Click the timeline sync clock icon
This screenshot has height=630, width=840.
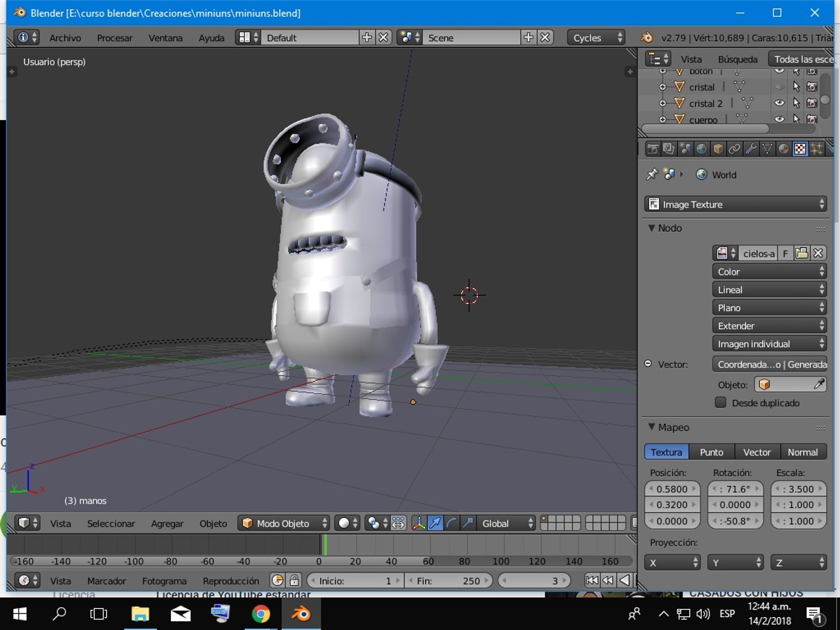(x=278, y=580)
